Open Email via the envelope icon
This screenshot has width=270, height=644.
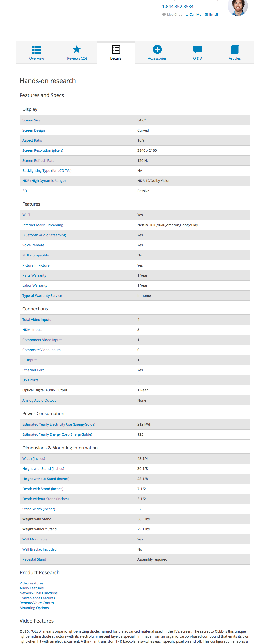click(x=206, y=14)
